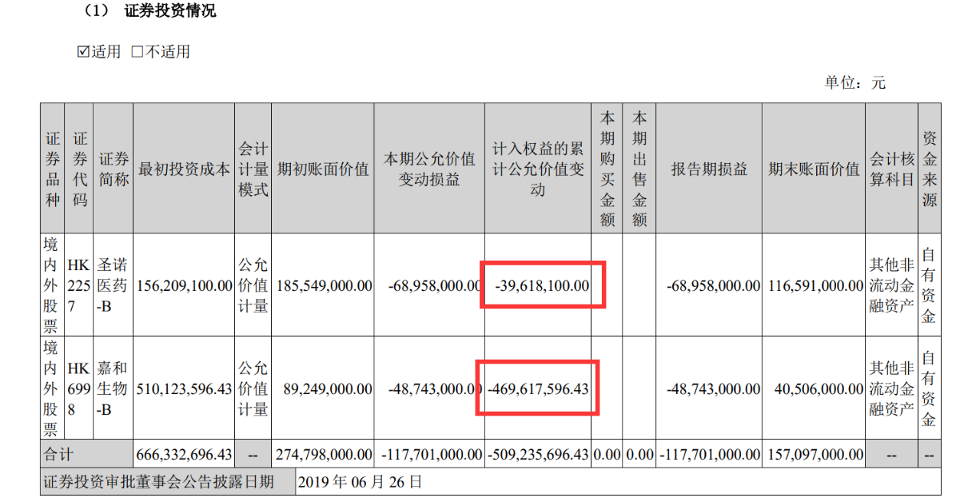
Task: Click stock code HK2257 cell
Action: (x=80, y=285)
